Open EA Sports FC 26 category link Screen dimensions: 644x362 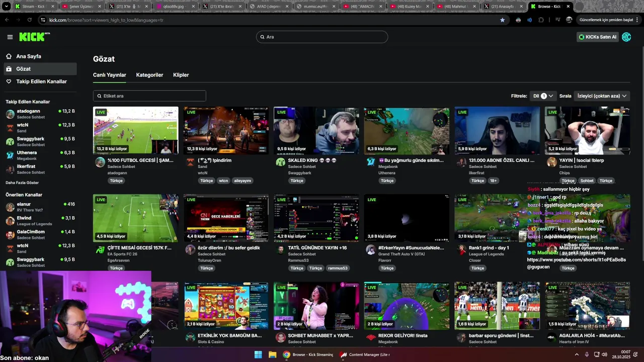(x=122, y=254)
